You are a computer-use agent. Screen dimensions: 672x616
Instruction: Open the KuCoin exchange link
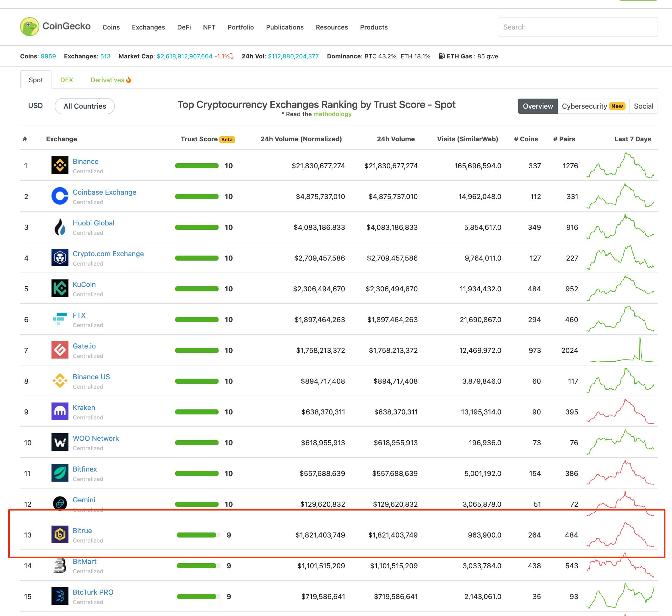84,284
